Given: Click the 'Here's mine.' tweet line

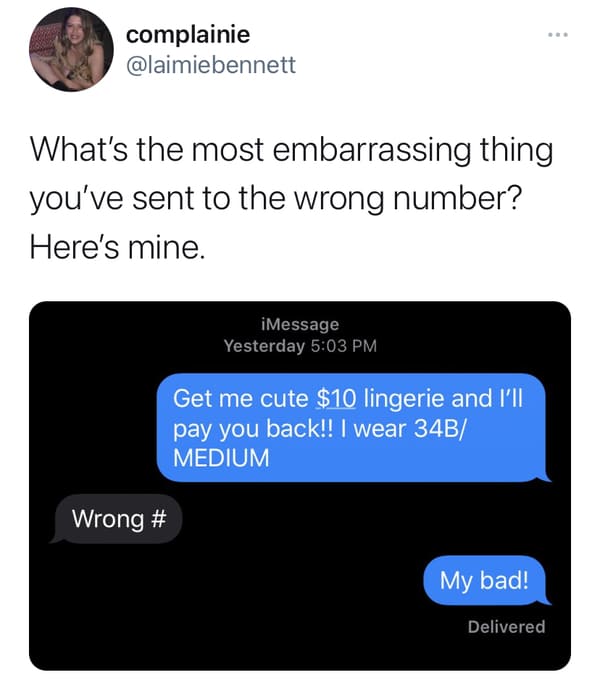Looking at the screenshot, I should [x=117, y=247].
